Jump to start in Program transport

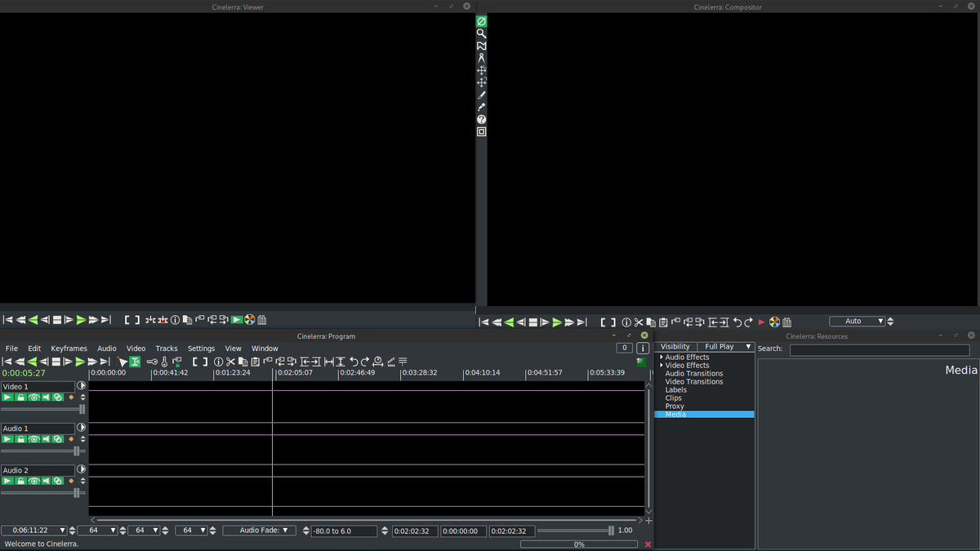7,362
